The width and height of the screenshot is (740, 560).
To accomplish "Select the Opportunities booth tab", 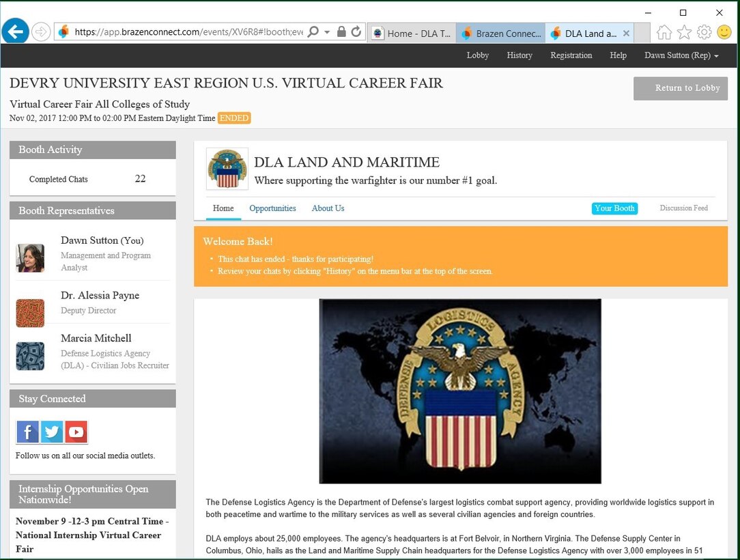I will (272, 208).
